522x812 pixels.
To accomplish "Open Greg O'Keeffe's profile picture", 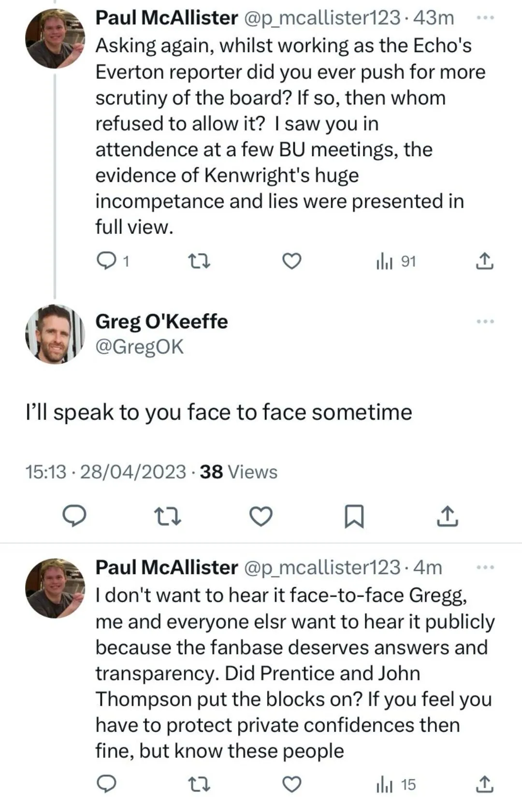I will [x=55, y=334].
